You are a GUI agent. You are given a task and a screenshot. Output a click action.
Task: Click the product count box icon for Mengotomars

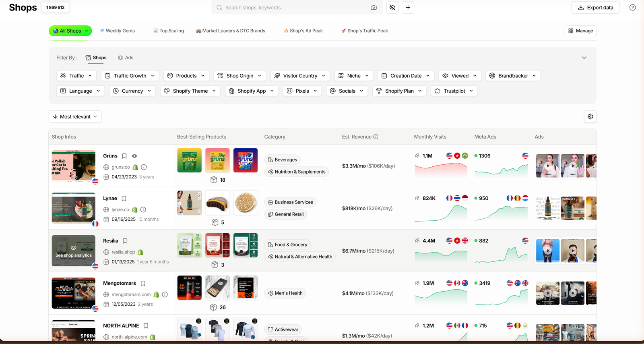coord(214,307)
